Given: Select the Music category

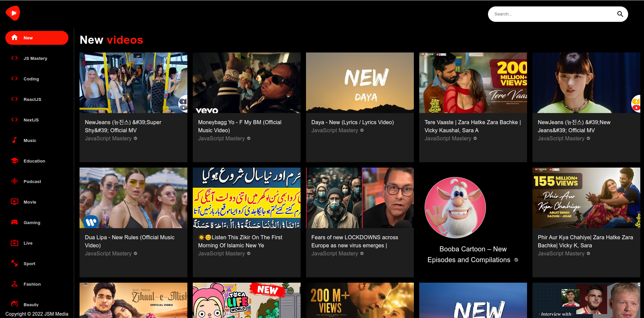Looking at the screenshot, I should pos(37,140).
